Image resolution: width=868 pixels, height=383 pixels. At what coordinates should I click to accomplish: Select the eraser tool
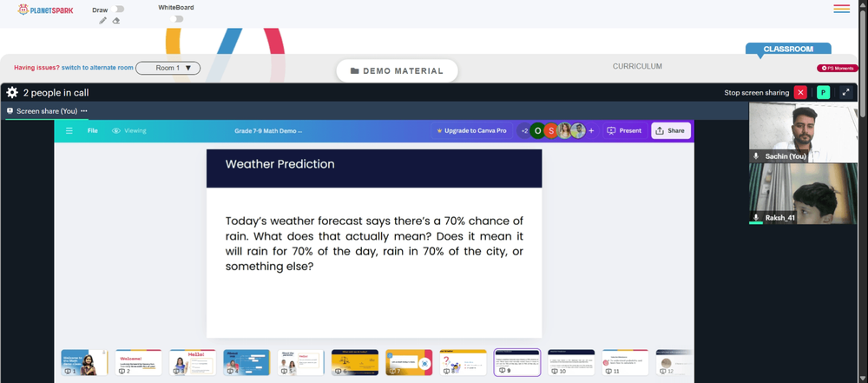click(116, 21)
